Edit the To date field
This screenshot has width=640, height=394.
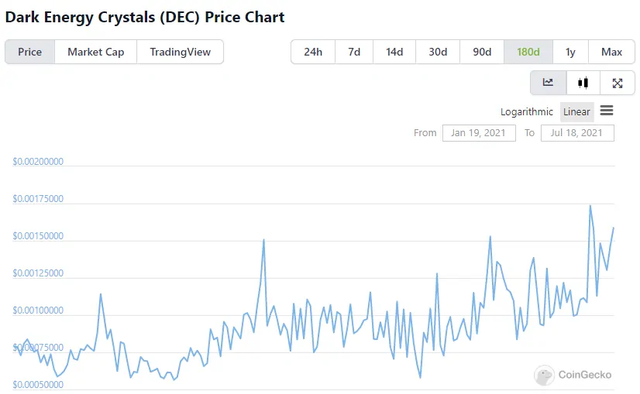point(577,133)
